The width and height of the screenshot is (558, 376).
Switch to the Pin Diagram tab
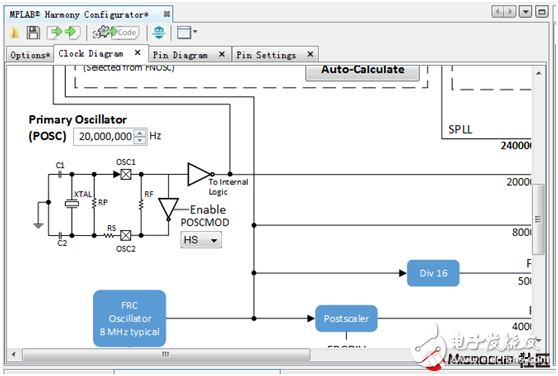[x=180, y=55]
